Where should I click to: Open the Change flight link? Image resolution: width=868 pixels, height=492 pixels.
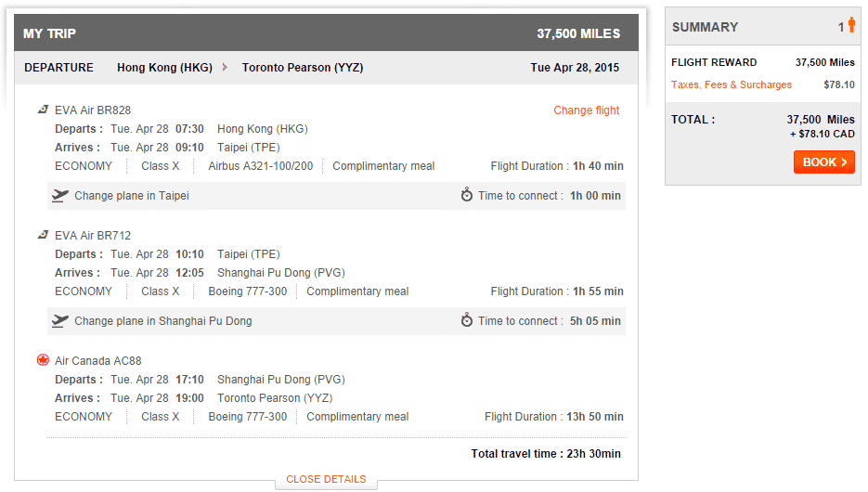coord(586,110)
